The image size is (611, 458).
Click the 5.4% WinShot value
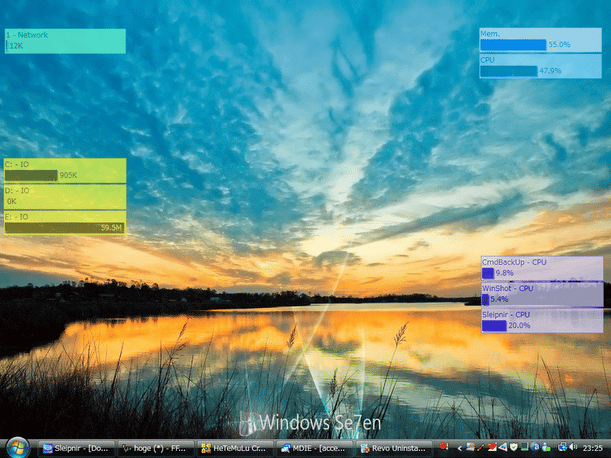pos(499,299)
